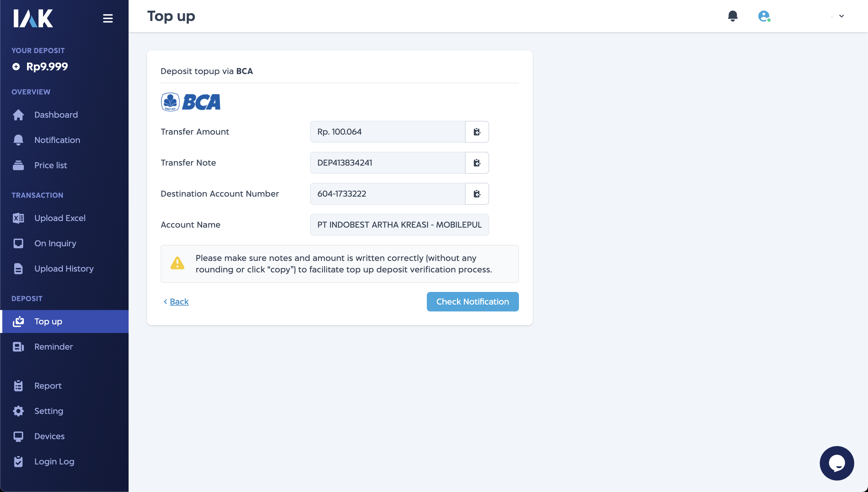The width and height of the screenshot is (868, 492).
Task: Copy the Transfer Note DEP413834241
Action: [x=477, y=162]
